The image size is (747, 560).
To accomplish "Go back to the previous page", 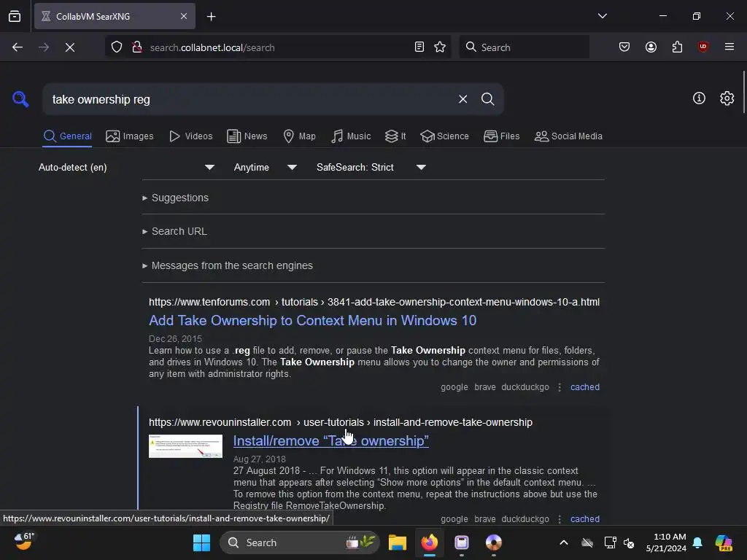I will pos(18,47).
